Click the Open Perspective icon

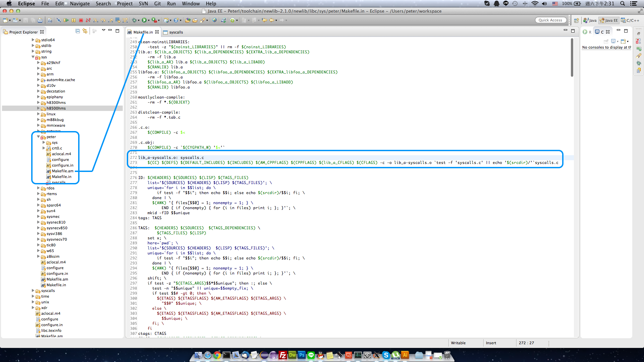click(576, 20)
